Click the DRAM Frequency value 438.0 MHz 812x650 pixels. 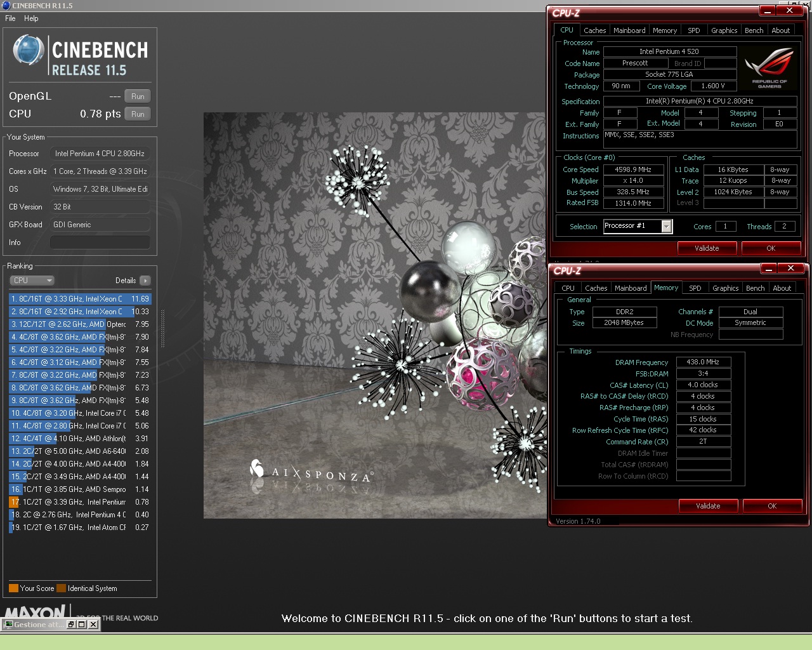[703, 362]
